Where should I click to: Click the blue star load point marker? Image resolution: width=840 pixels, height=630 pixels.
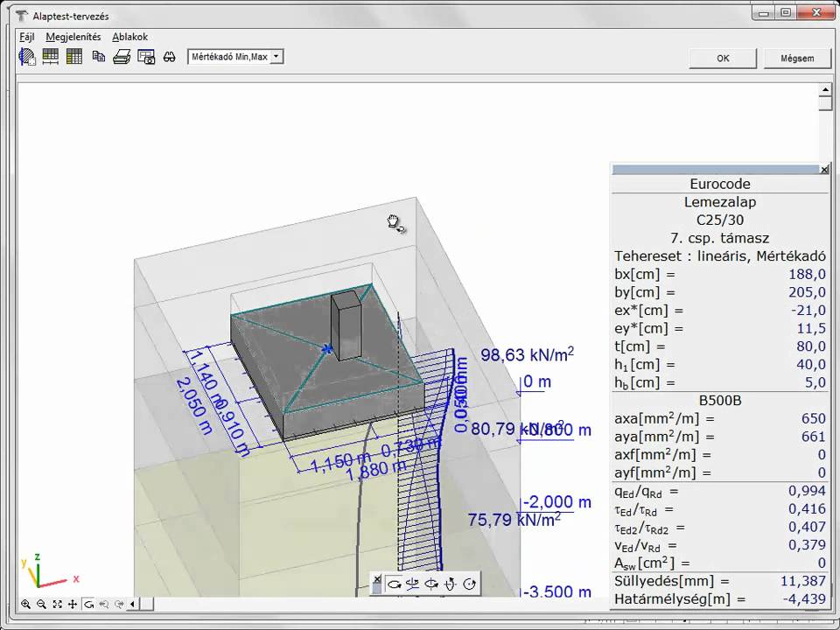pos(326,350)
